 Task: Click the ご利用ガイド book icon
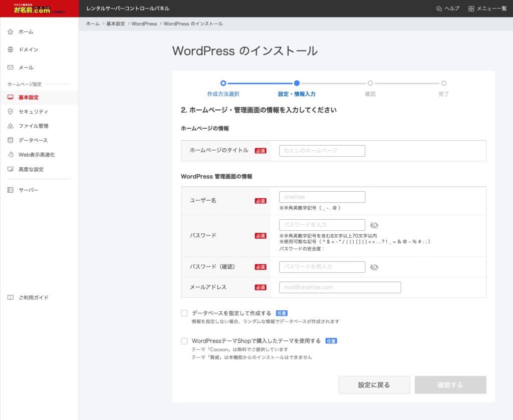[x=11, y=297]
